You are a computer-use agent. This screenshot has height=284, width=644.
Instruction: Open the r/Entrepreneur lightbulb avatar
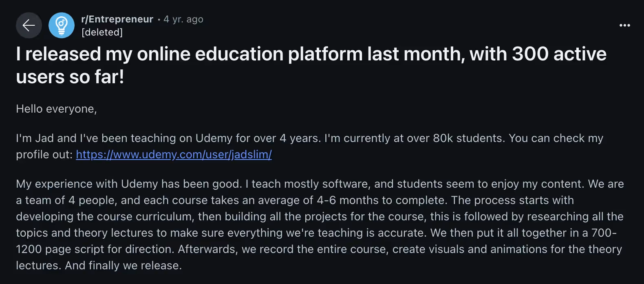62,25
